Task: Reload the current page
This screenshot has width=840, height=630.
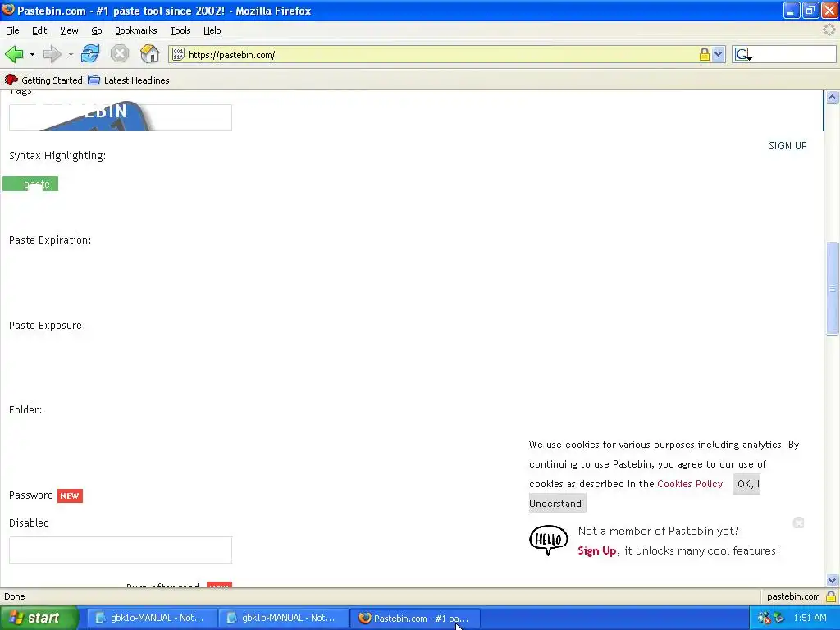Action: coord(90,54)
